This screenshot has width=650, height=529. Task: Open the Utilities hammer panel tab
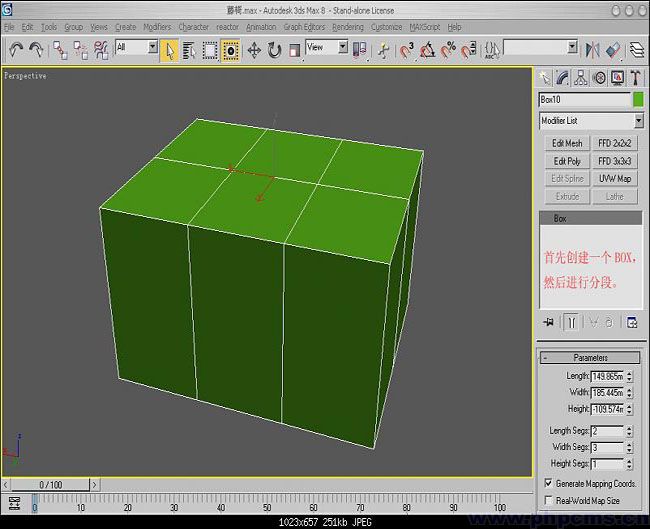pos(635,78)
